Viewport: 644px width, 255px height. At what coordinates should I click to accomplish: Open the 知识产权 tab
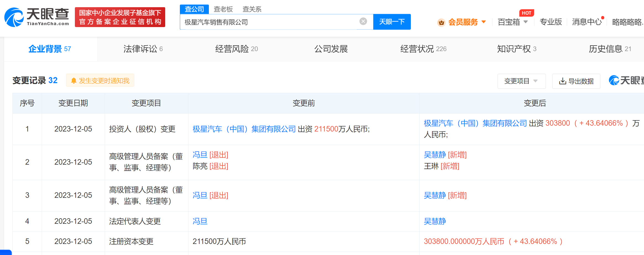pyautogui.click(x=517, y=49)
